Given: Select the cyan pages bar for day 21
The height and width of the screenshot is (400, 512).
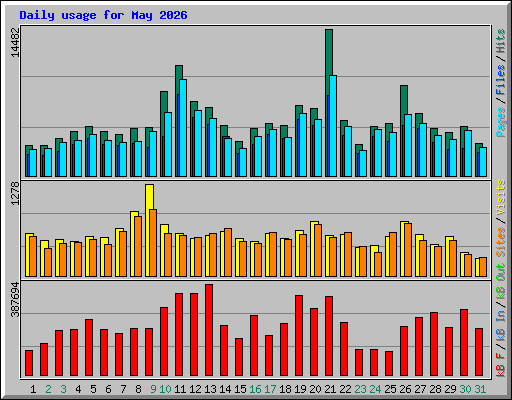Looking at the screenshot, I should (333, 126).
